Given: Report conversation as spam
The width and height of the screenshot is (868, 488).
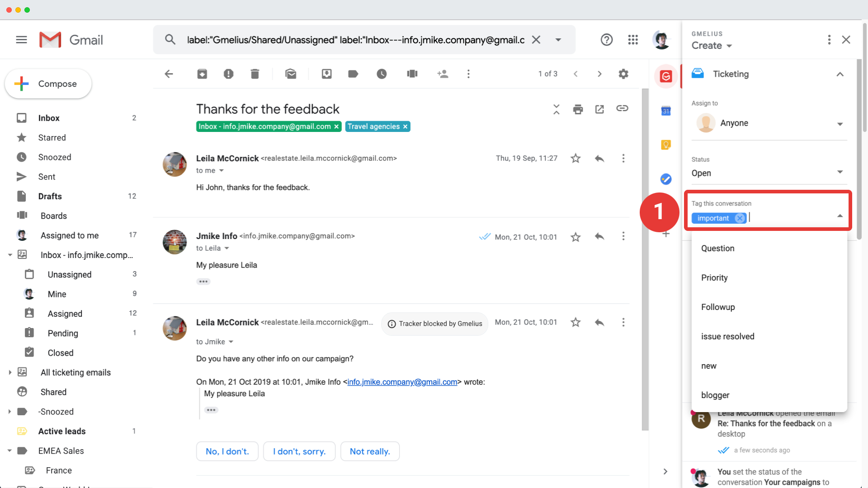Looking at the screenshot, I should pos(228,74).
